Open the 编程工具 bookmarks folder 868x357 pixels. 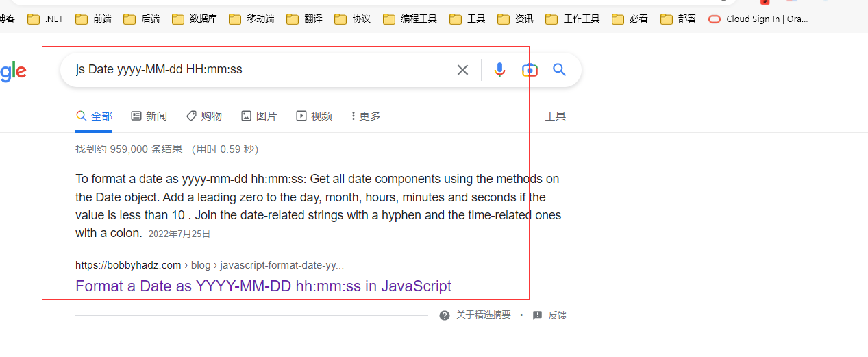(410, 19)
